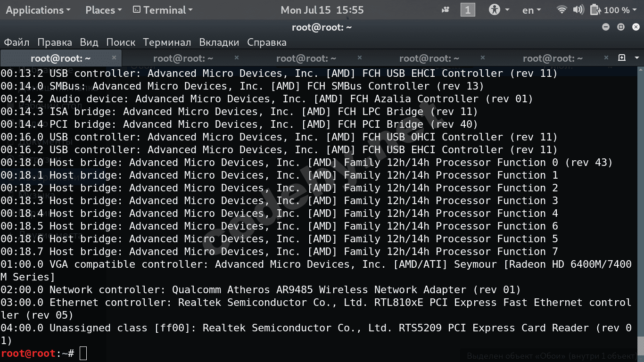This screenshot has width=644, height=362.
Task: Open the 'en' keyboard layout dropdown
Action: [x=531, y=10]
